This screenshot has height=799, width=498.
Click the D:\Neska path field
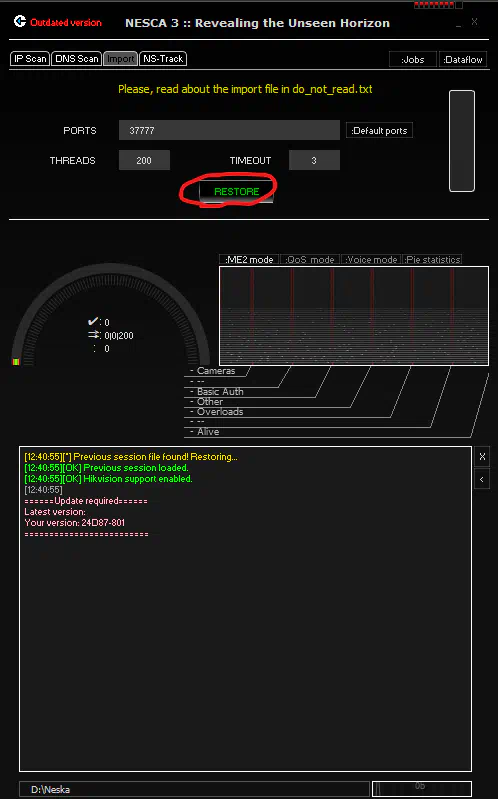coord(194,789)
